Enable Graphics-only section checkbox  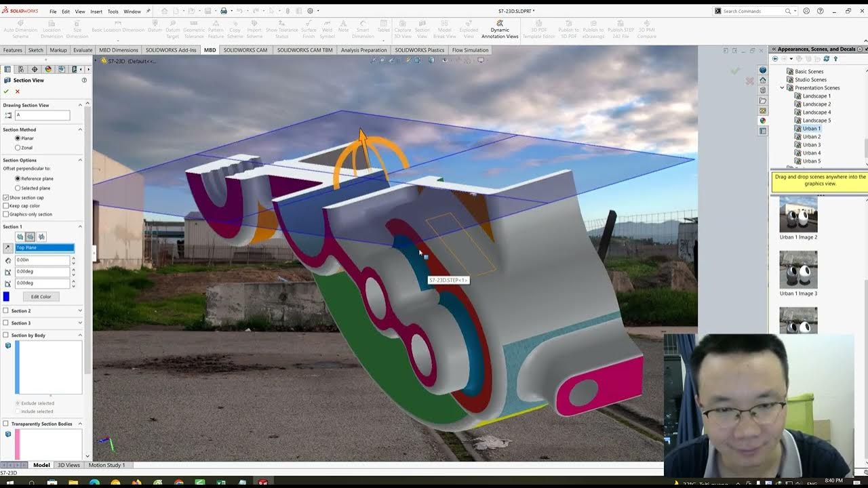click(x=6, y=214)
